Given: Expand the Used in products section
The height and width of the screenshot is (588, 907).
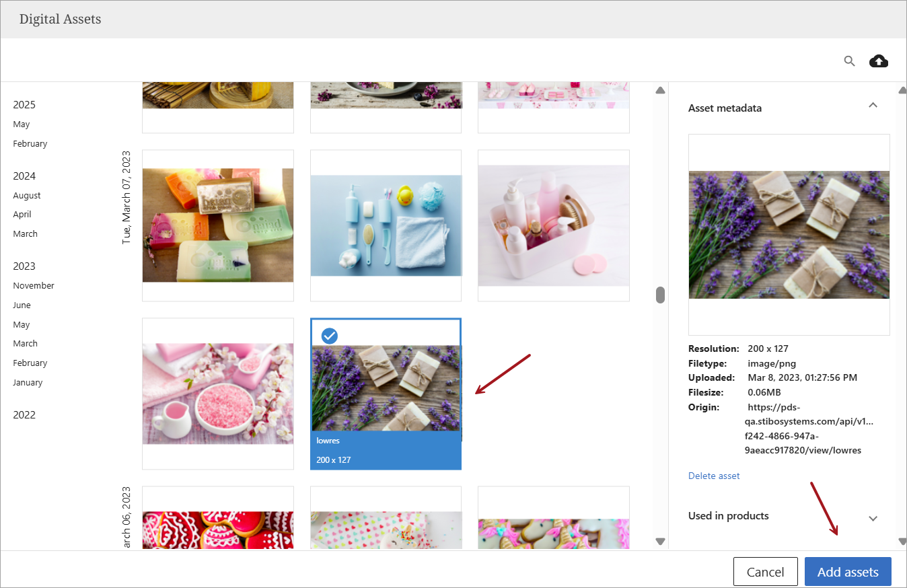Looking at the screenshot, I should click(873, 518).
